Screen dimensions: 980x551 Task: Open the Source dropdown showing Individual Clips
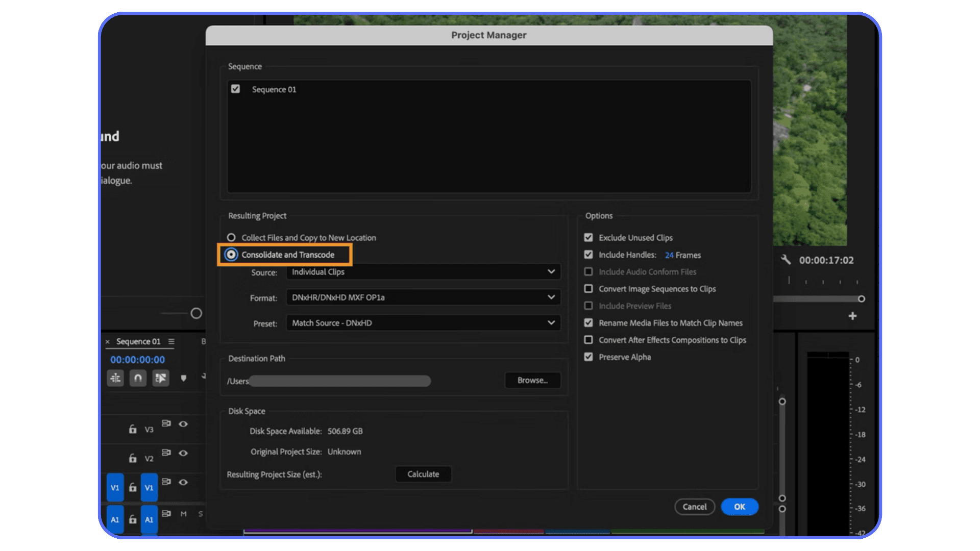tap(422, 271)
